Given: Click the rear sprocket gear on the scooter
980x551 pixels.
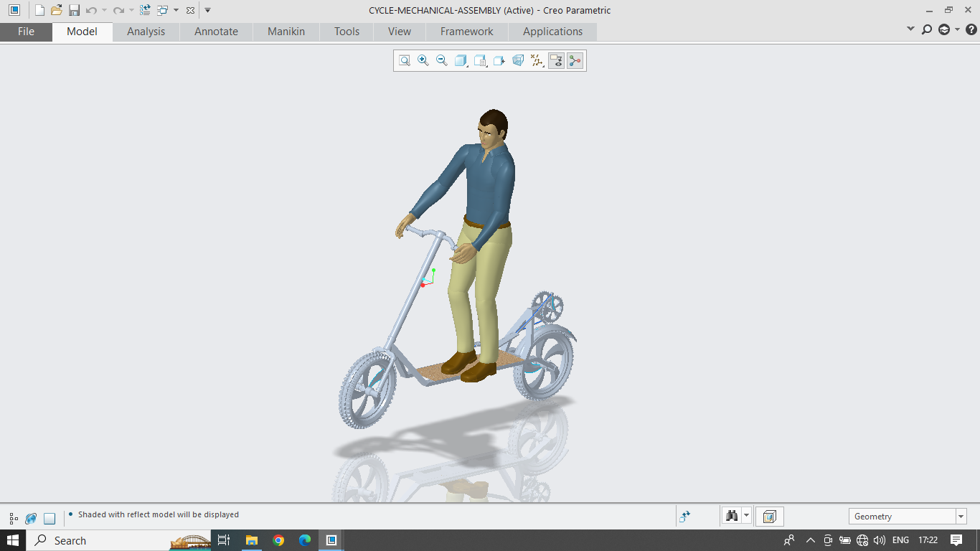Looking at the screenshot, I should [x=548, y=307].
